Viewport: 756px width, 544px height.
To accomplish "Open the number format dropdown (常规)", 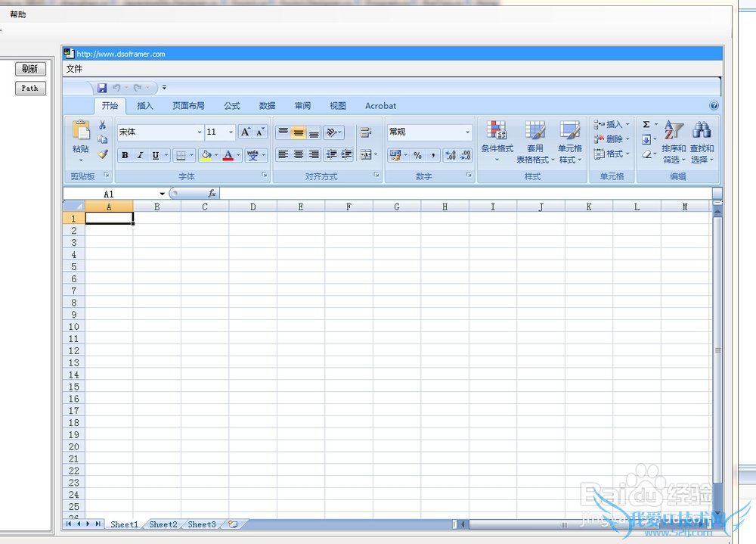I will pyautogui.click(x=467, y=132).
